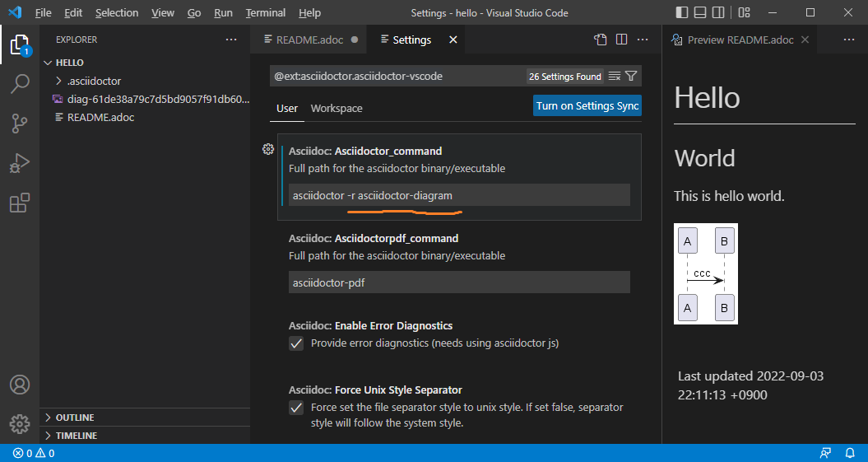
Task: Open Run and Debug view
Action: pos(20,163)
